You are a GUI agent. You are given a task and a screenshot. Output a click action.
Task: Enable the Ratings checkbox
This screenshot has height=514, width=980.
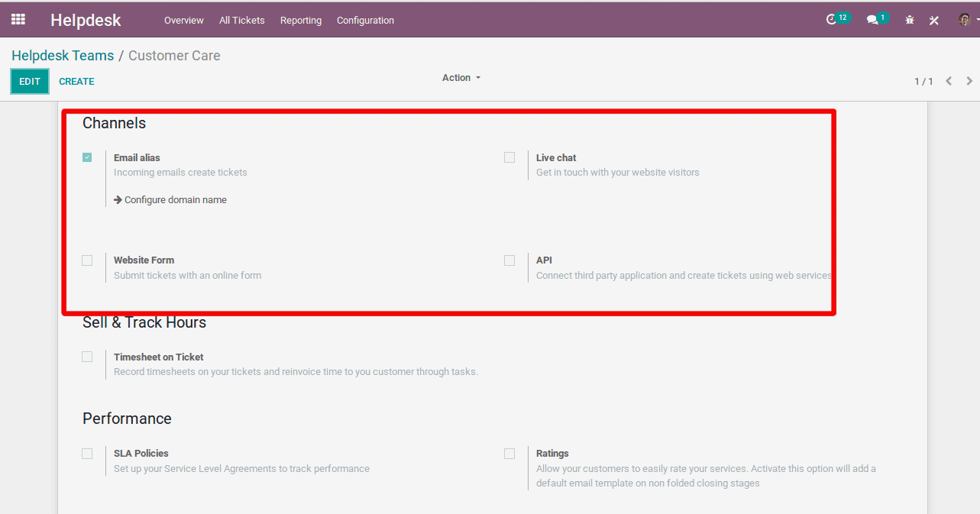pyautogui.click(x=509, y=454)
